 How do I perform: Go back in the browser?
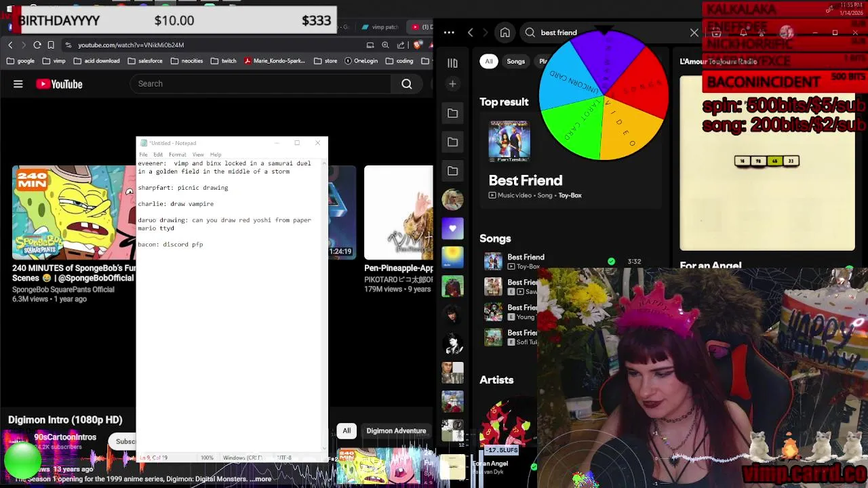click(10, 45)
